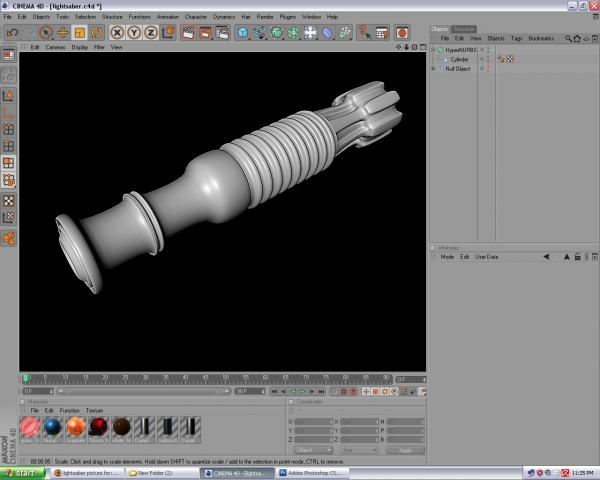The image size is (600, 480).
Task: Click stepper of position X field
Action: (x=331, y=422)
